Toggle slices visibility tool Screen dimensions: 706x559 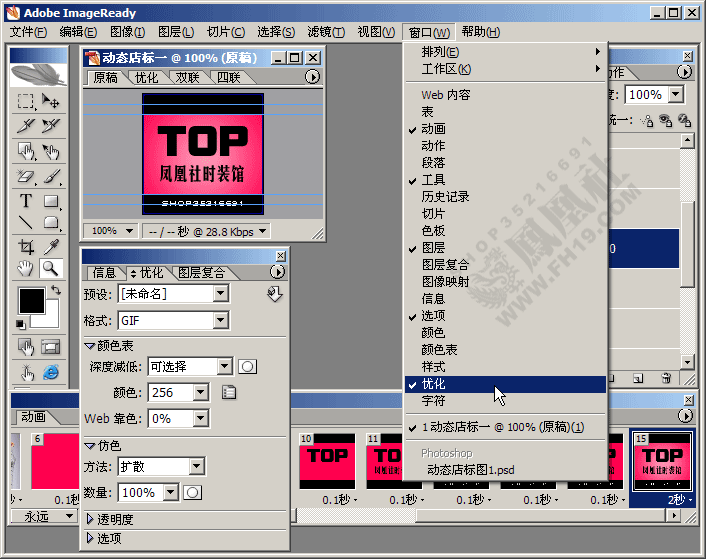point(50,347)
